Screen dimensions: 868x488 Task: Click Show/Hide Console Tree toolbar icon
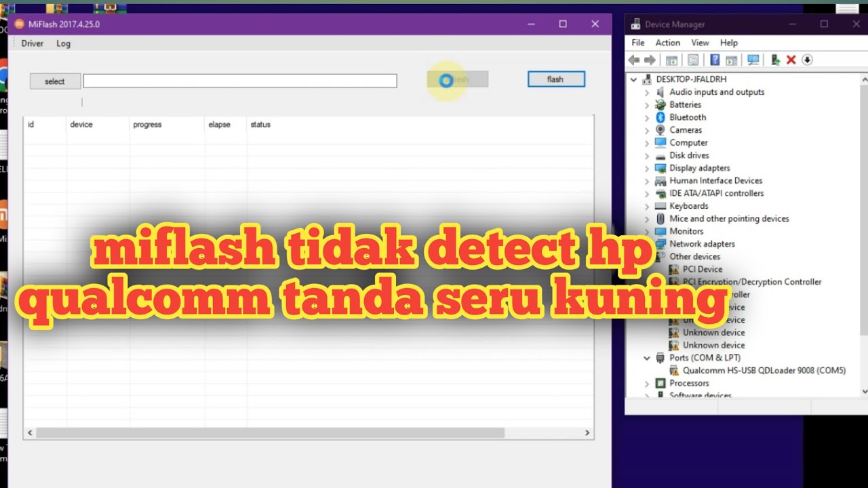pos(671,60)
